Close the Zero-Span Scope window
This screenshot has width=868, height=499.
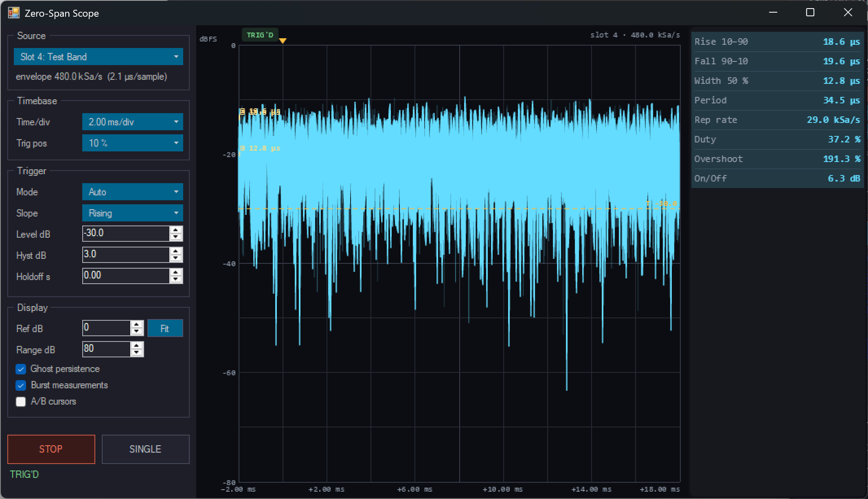coord(848,13)
